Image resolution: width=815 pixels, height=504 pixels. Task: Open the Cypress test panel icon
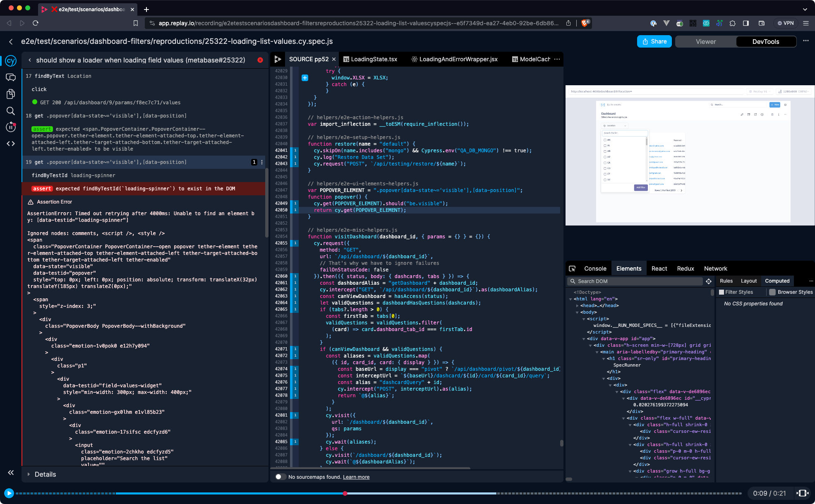[11, 61]
